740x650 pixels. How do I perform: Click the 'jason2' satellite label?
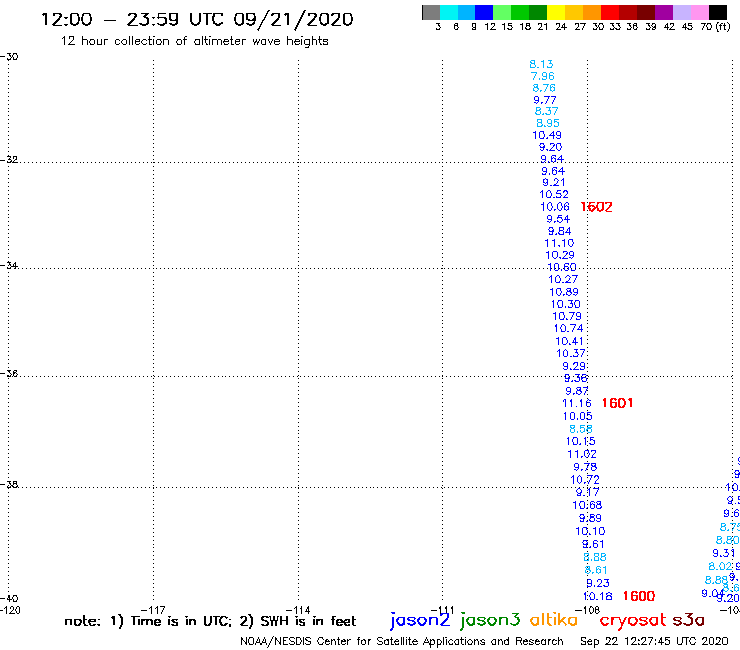click(x=420, y=620)
